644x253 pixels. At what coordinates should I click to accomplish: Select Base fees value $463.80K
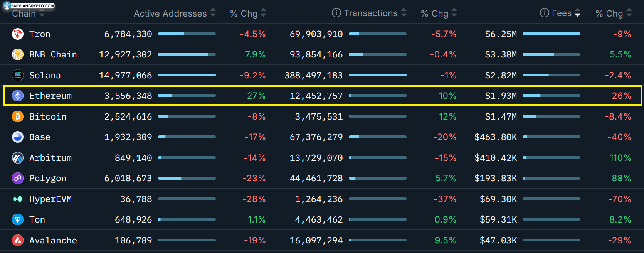496,137
